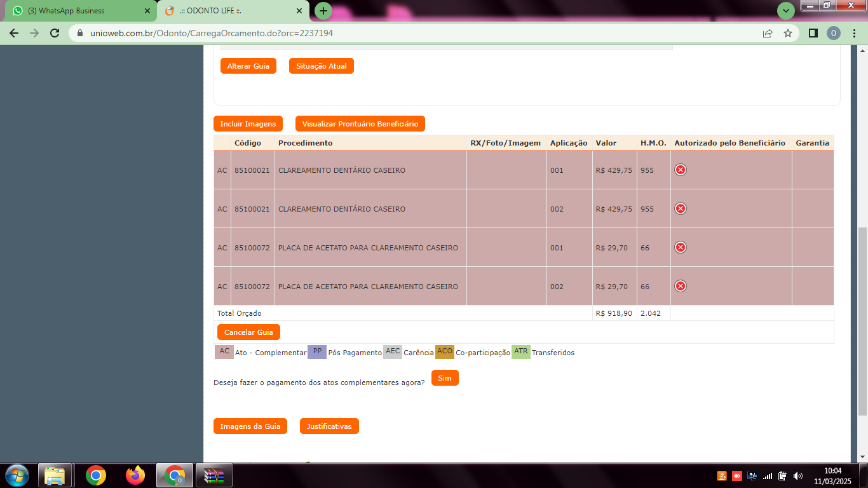Click Sim to pay complementary acts

pyautogui.click(x=444, y=378)
